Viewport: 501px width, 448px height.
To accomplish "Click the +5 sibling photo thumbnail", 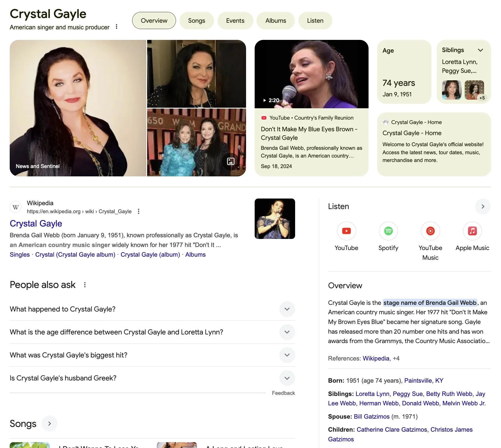I will 474,90.
